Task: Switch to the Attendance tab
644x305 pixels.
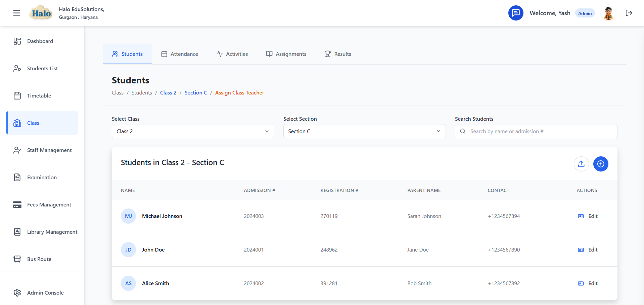Action: click(x=179, y=54)
